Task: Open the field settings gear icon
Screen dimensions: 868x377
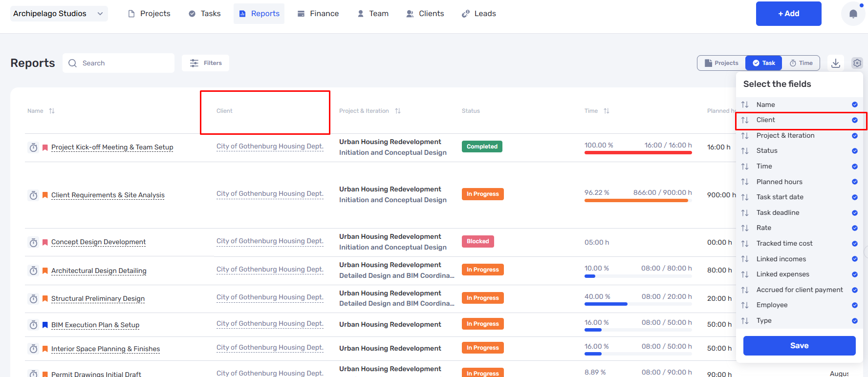Action: pos(857,63)
